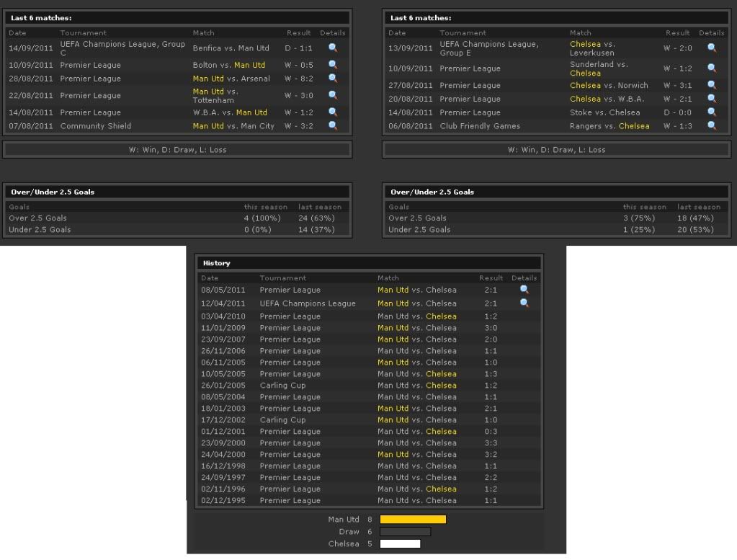Click Chelsea's Over/Under 2.5 Goals header
The height and width of the screenshot is (560, 737).
tap(556, 192)
